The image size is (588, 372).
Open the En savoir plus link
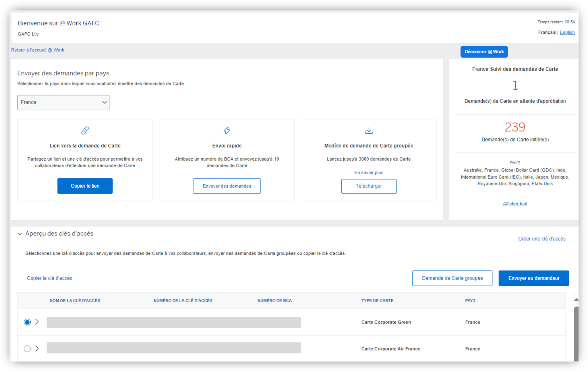[369, 172]
